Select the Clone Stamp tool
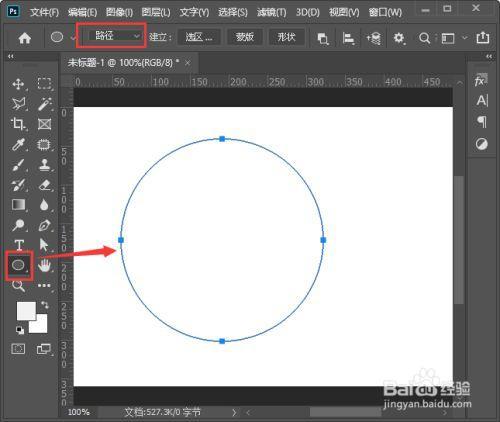This screenshot has height=422, width=500. (44, 165)
